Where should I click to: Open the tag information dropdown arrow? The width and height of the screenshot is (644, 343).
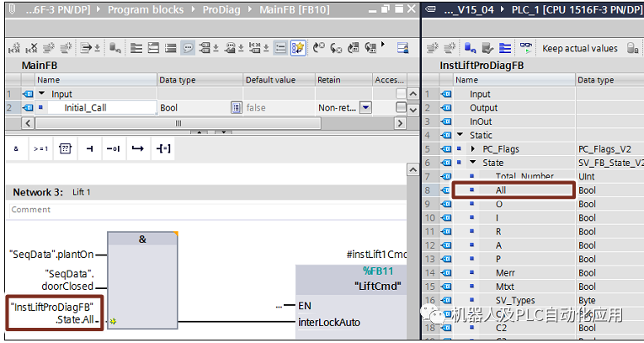pos(241,49)
